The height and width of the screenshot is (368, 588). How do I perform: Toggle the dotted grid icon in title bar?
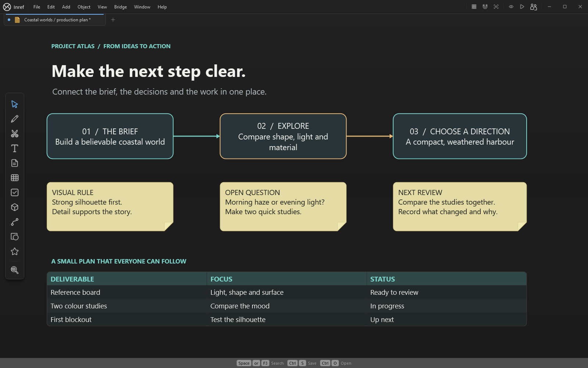(x=474, y=7)
